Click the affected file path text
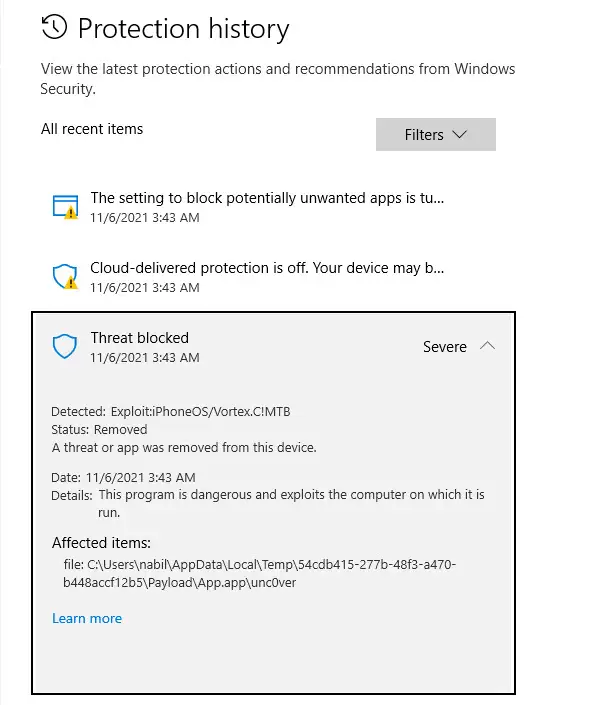600x705 pixels. click(260, 573)
